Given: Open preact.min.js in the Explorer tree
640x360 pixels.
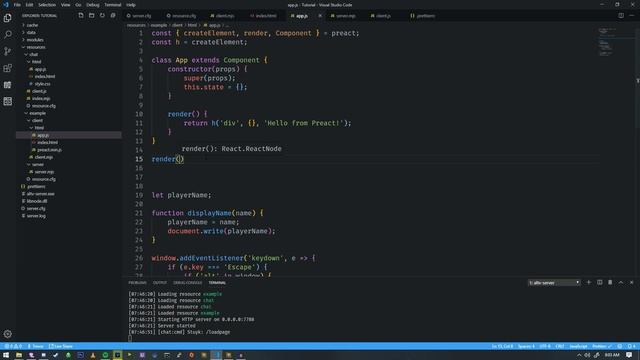Looking at the screenshot, I should (49, 150).
